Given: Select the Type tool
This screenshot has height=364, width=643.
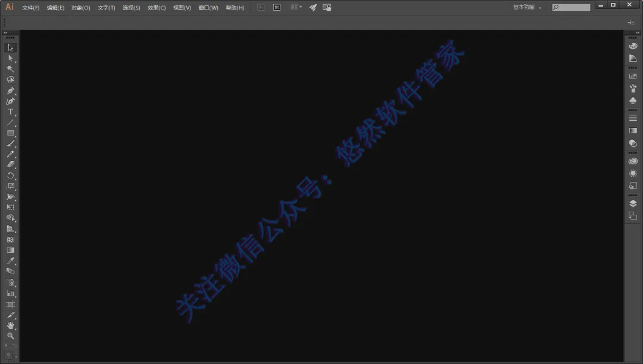Looking at the screenshot, I should point(10,112).
